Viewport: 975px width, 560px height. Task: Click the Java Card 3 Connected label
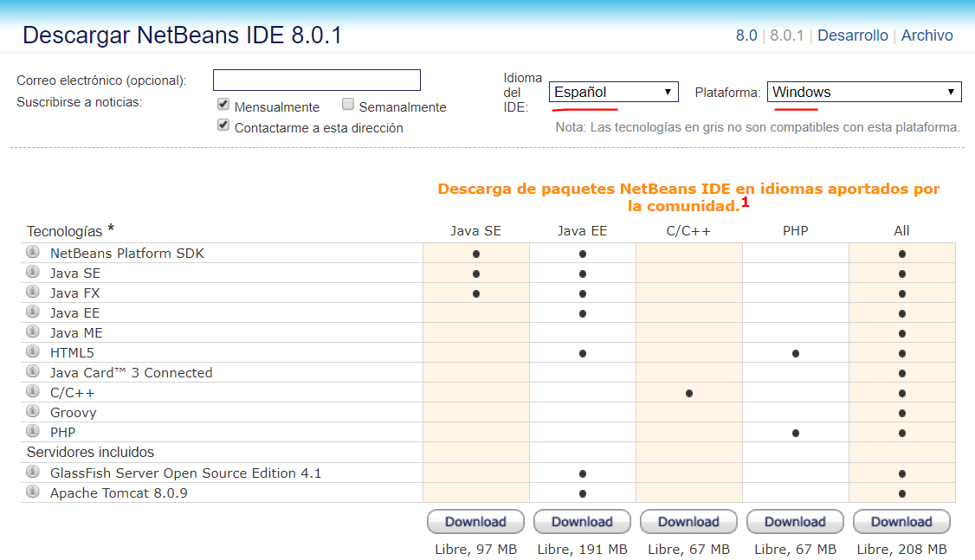(132, 372)
